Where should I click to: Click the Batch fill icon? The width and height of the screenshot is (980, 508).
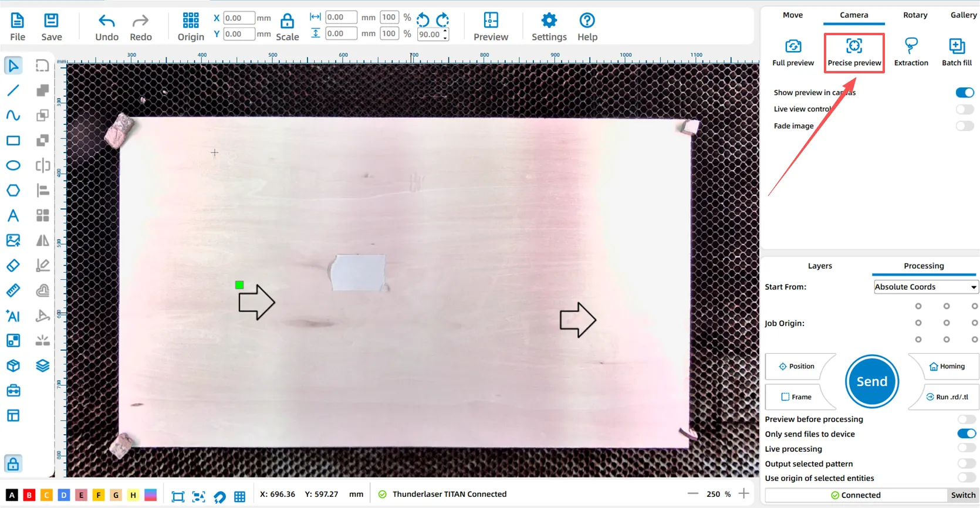(x=957, y=46)
